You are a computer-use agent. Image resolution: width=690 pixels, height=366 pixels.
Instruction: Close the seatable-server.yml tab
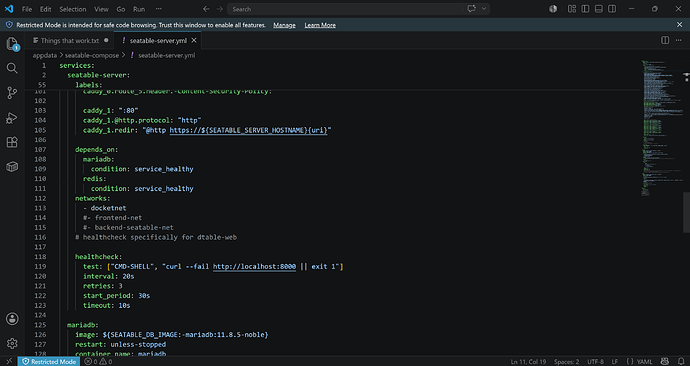[x=194, y=40]
